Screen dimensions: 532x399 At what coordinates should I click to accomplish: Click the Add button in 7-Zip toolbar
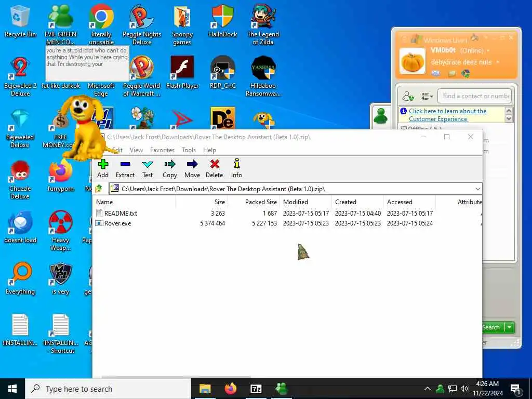pos(103,169)
